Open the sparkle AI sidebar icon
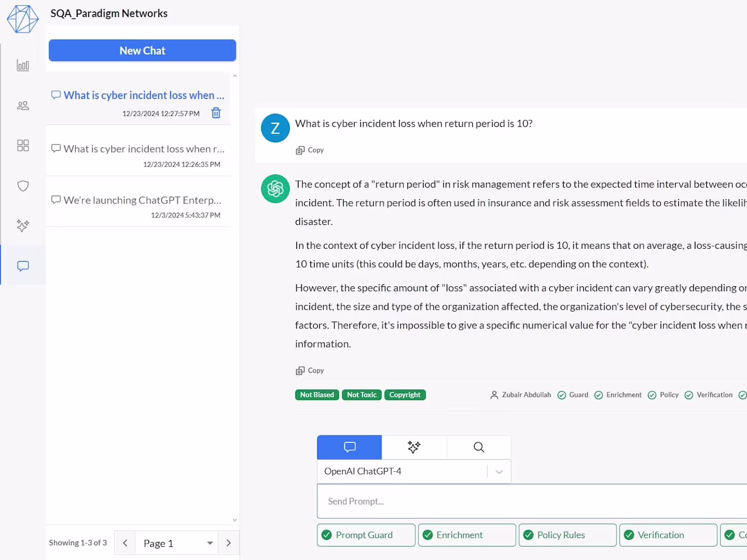This screenshot has width=747, height=560. (23, 225)
